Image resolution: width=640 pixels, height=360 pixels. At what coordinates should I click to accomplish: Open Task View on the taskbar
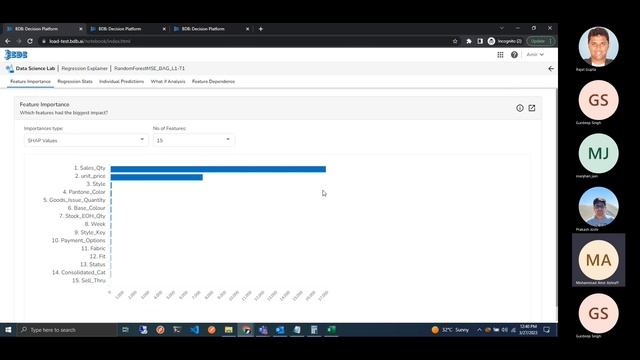(x=125, y=330)
